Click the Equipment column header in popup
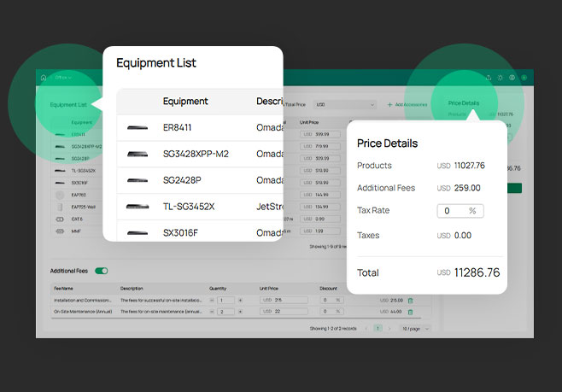Image resolution: width=562 pixels, height=392 pixels. (x=185, y=102)
